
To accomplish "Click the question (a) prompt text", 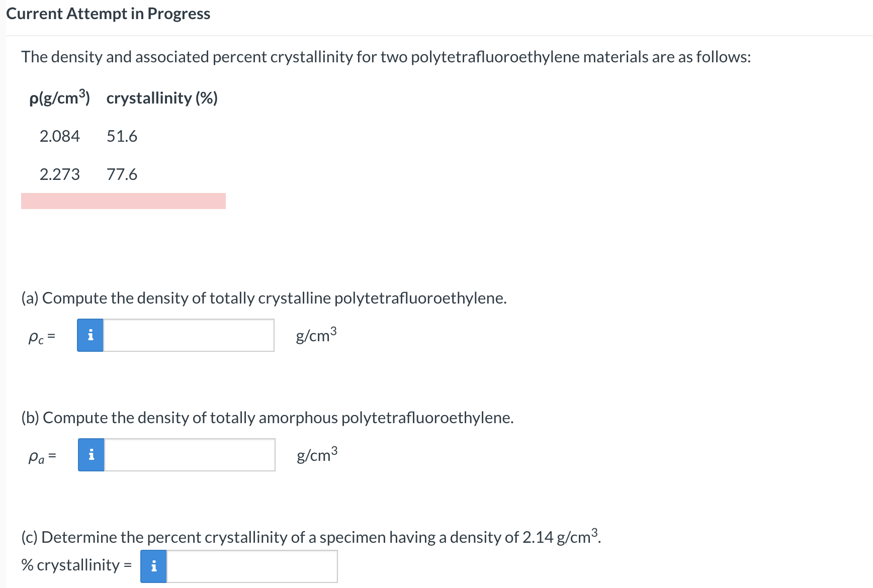I will tap(264, 298).
